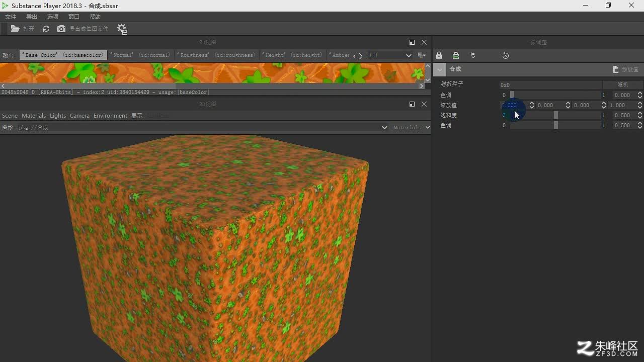Open the Environment menu in 3D view
The height and width of the screenshot is (362, 644).
click(110, 116)
